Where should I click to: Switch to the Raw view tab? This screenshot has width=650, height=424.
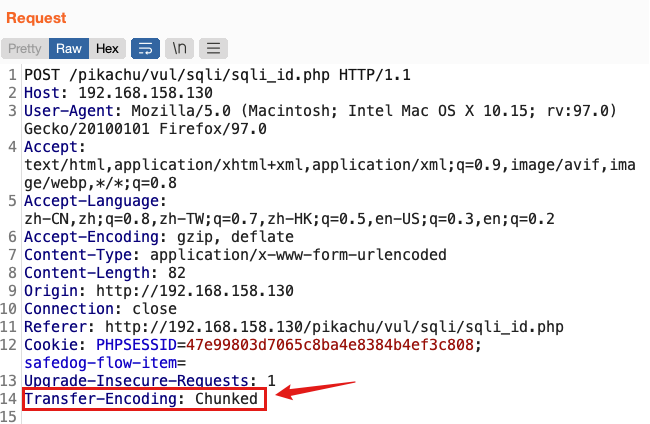(x=69, y=48)
